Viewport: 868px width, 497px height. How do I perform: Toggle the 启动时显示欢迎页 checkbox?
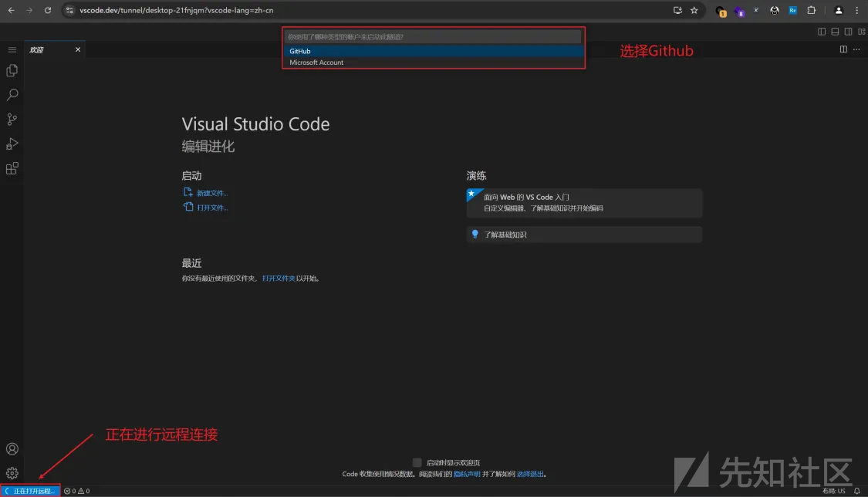click(x=417, y=463)
